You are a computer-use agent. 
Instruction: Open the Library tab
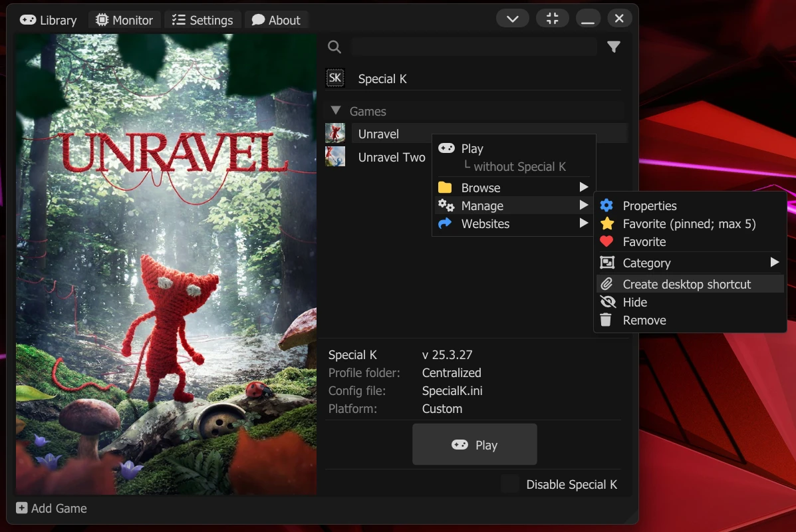point(48,20)
